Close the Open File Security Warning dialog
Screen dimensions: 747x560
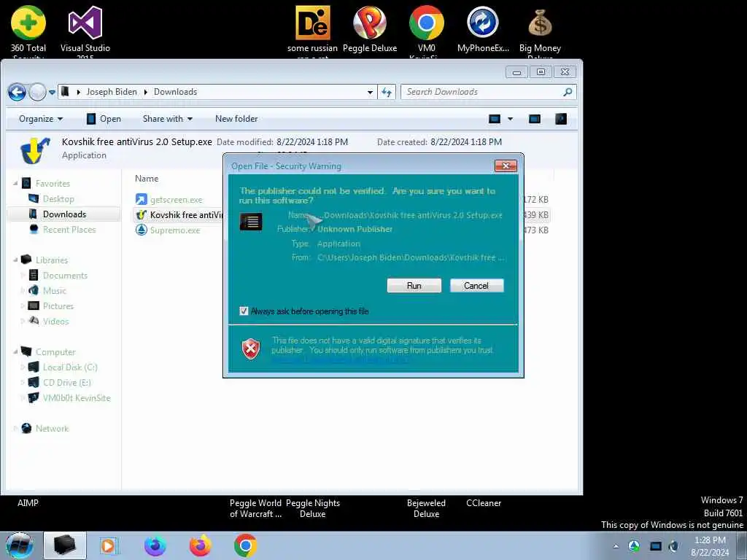pos(506,166)
